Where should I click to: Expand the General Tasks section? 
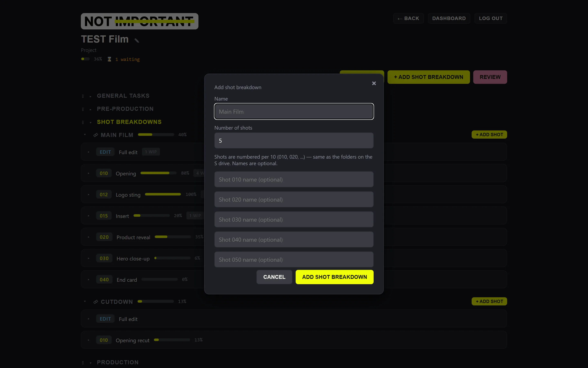coord(90,96)
